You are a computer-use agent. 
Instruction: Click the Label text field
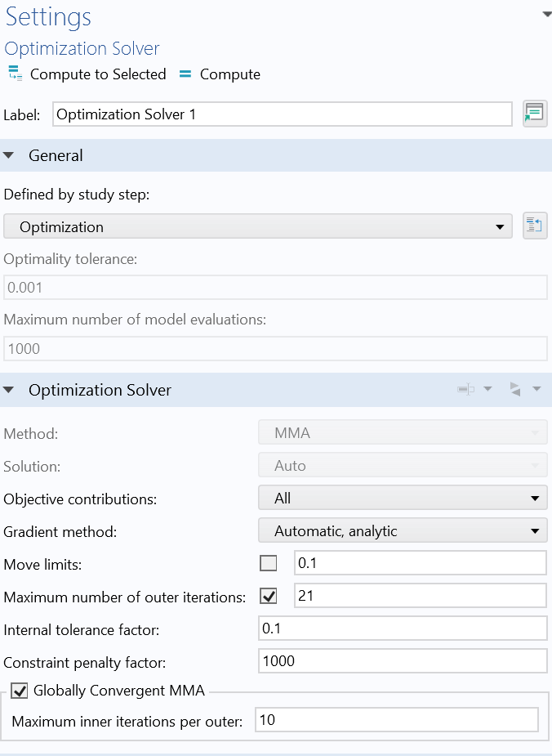pyautogui.click(x=282, y=114)
